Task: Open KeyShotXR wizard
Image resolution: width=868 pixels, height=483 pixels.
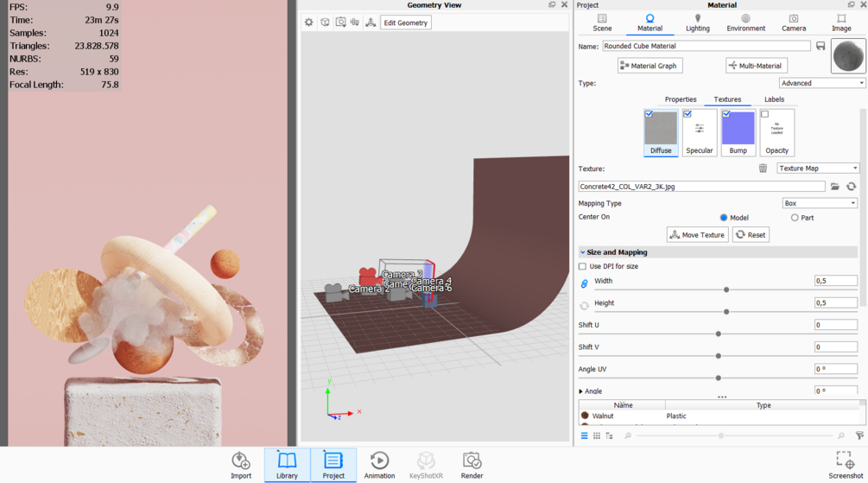Action: (426, 465)
